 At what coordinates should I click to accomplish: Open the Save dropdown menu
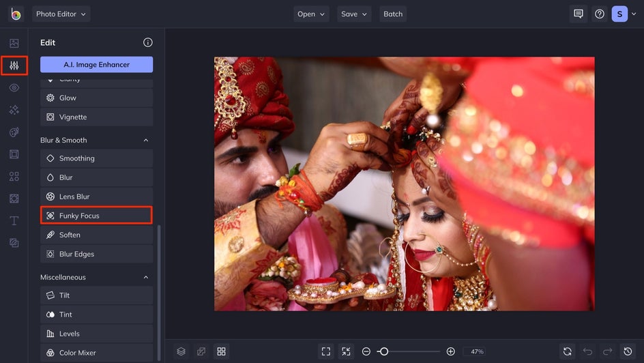[x=354, y=14]
